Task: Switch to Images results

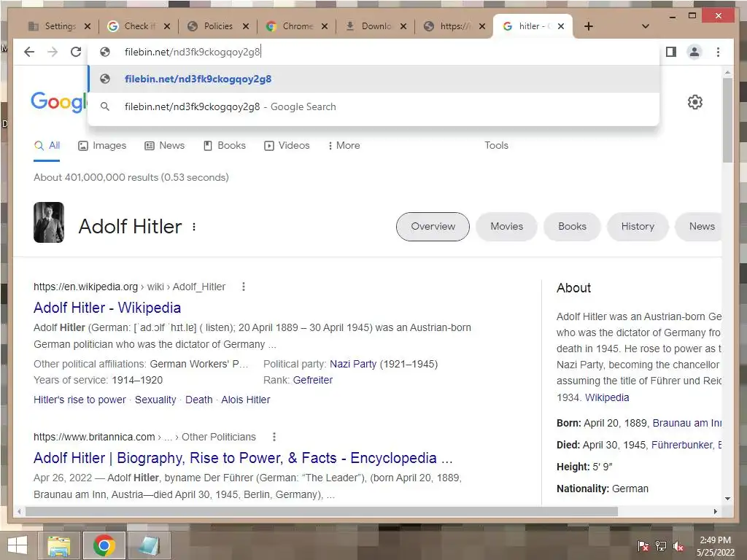Action: click(102, 146)
